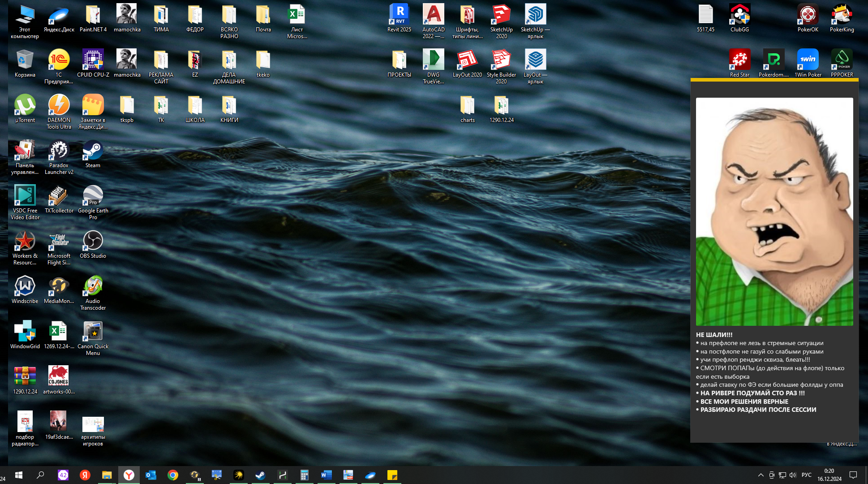Image resolution: width=868 pixels, height=484 pixels.
Task: Open the Этот компьютер icon
Action: point(25,22)
